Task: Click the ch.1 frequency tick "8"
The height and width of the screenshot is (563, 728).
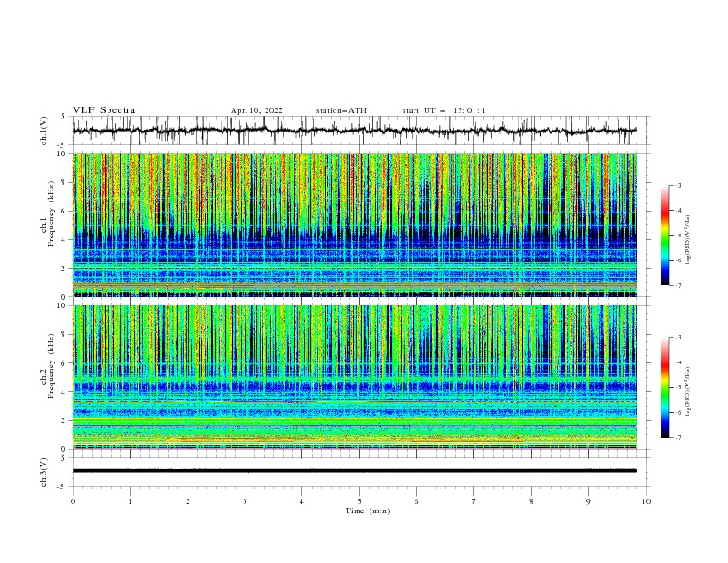Action: pyautogui.click(x=63, y=182)
